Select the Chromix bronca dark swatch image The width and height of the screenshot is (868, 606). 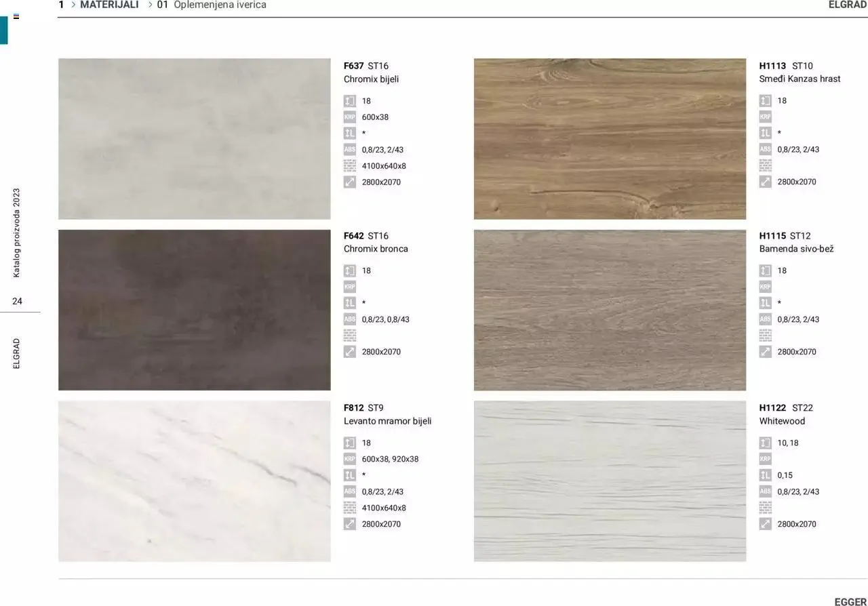[x=194, y=310]
